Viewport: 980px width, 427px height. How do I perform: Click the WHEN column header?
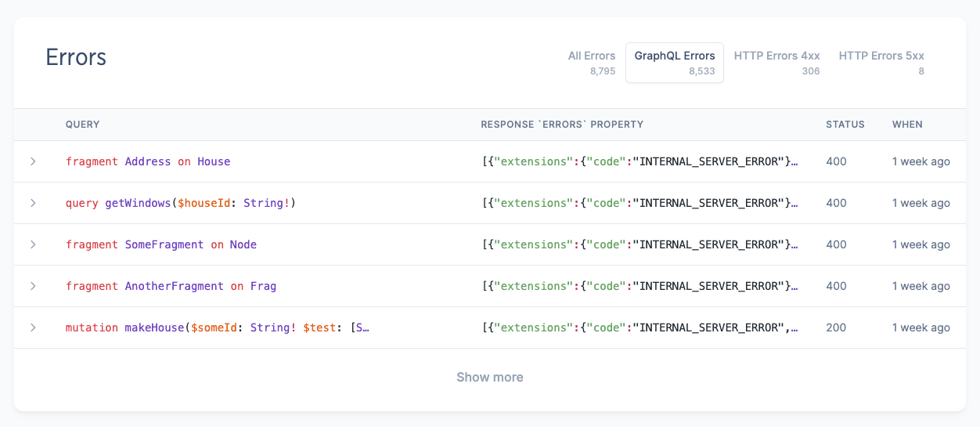tap(907, 125)
